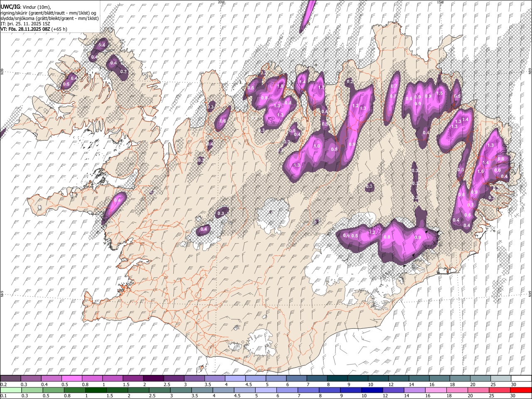
Task: Click the '1.6' precipitation value in the east
Action: click(x=481, y=171)
